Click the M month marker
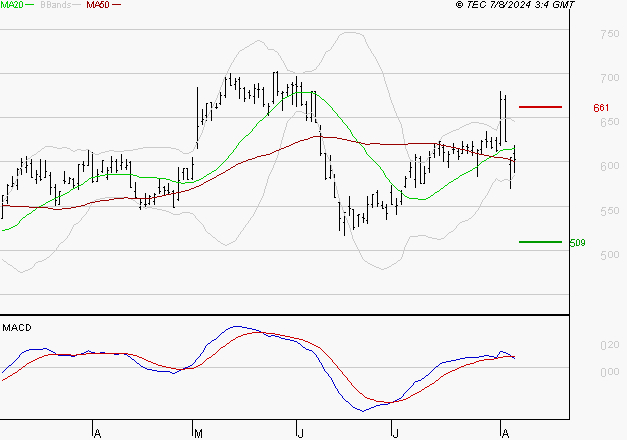 [198, 433]
